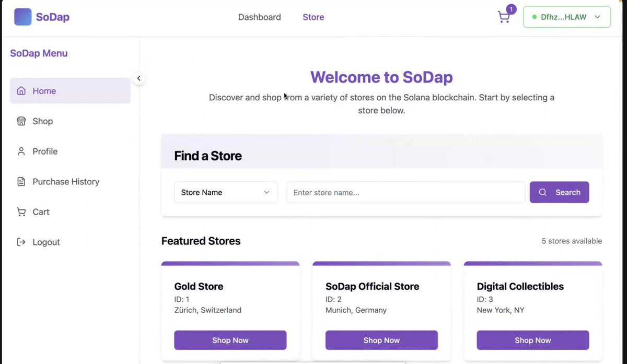Open the Store navigation menu item

[x=313, y=17]
